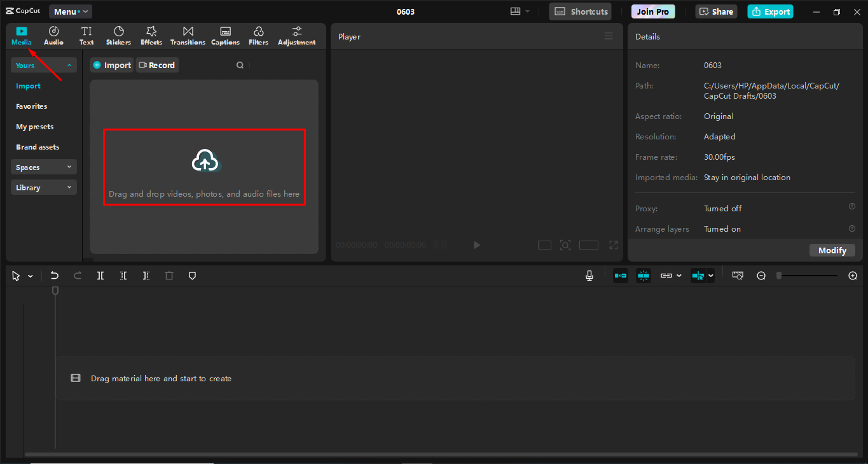
Task: Click the Modify button in Details panel
Action: (x=832, y=250)
